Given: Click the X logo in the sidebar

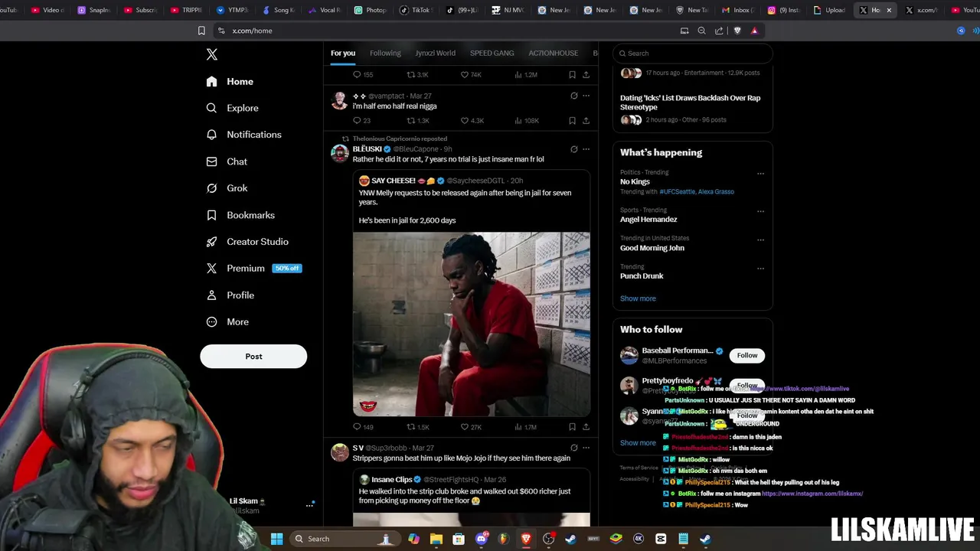Looking at the screenshot, I should pyautogui.click(x=212, y=54).
